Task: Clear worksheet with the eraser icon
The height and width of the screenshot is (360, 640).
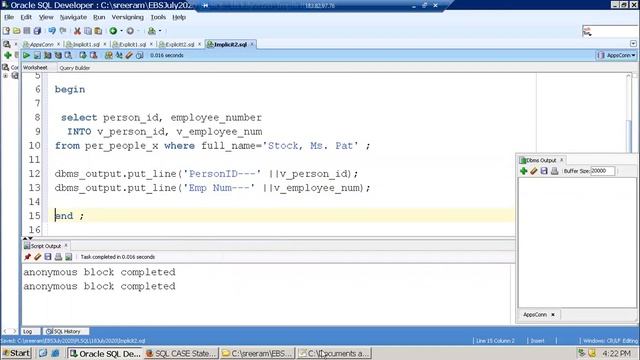Action: pos(129,55)
